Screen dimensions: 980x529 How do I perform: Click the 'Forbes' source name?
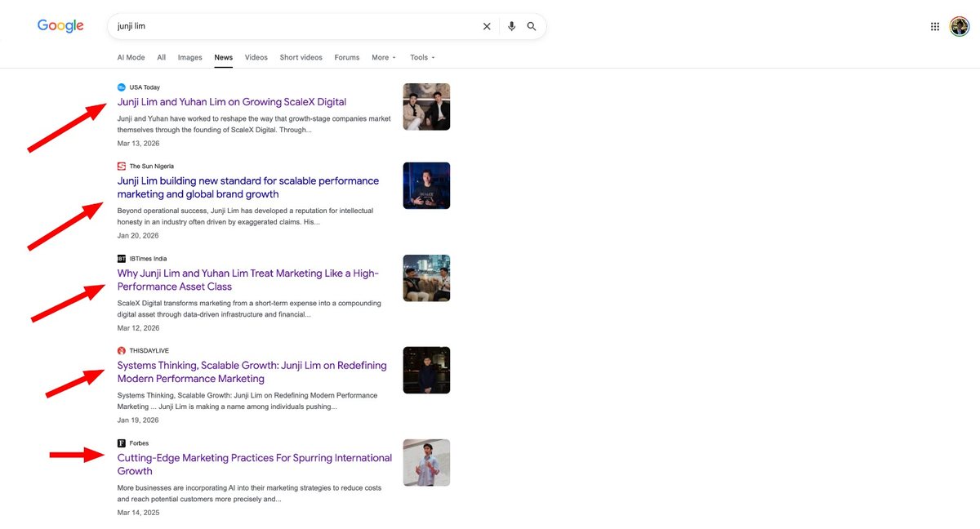point(139,443)
